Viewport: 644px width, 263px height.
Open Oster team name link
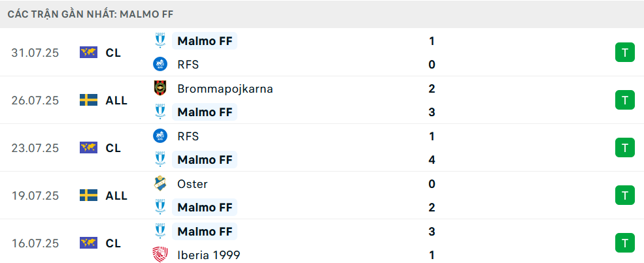pyautogui.click(x=192, y=184)
